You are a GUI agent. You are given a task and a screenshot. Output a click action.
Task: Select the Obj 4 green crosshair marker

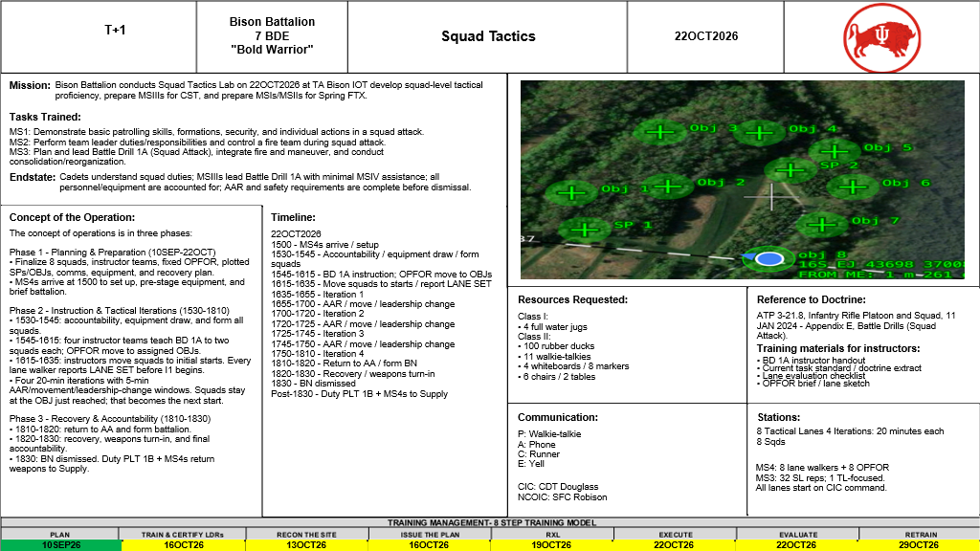(759, 132)
